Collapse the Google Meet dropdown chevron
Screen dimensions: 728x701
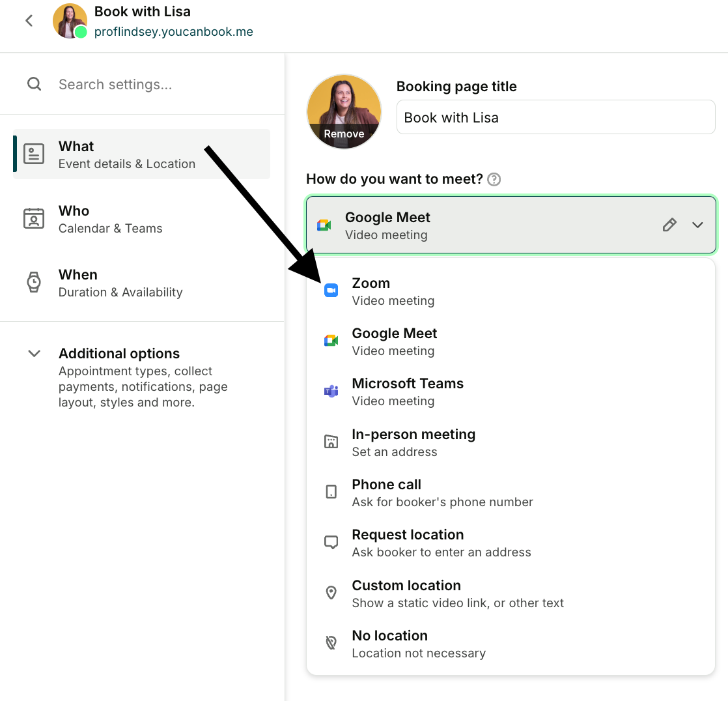pyautogui.click(x=697, y=225)
